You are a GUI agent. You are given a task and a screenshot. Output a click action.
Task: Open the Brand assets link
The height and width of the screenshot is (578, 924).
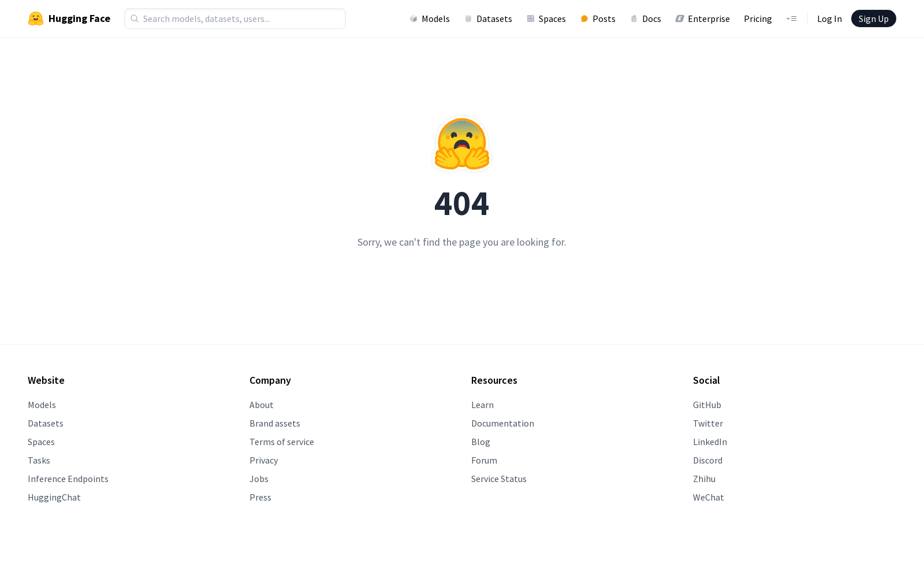coord(275,423)
